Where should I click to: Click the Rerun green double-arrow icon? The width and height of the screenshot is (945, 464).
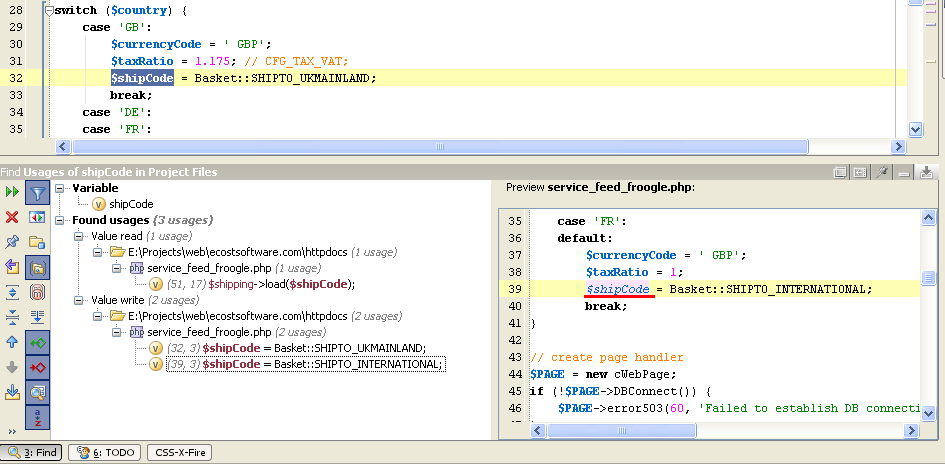pos(11,192)
